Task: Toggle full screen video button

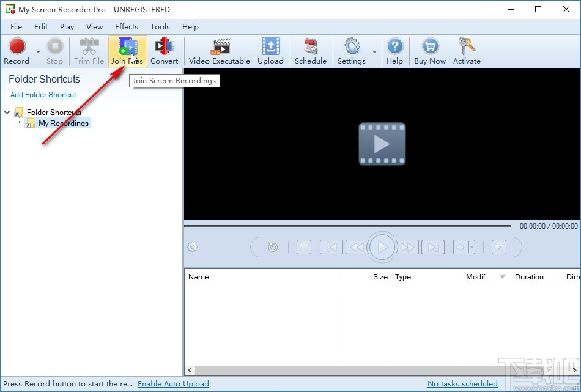Action: click(498, 247)
